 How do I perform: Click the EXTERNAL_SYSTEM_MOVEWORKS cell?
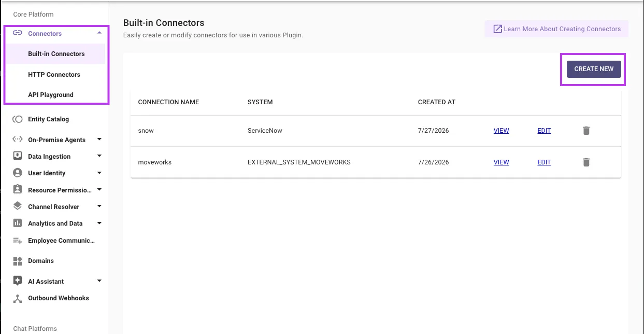pyautogui.click(x=299, y=162)
